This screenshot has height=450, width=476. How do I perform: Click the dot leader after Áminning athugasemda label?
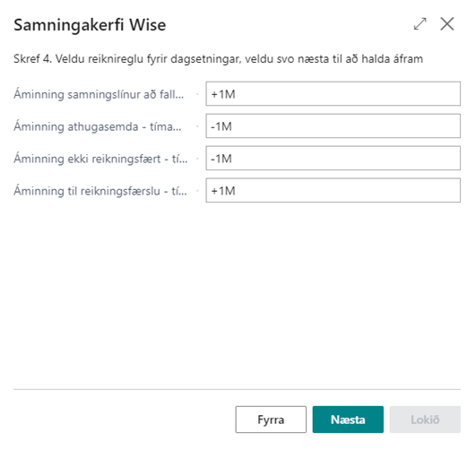(x=197, y=126)
